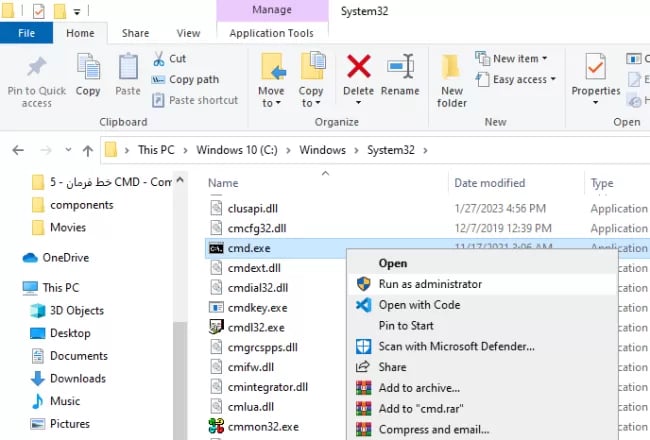Switch to the View ribbon tab
This screenshot has width=650, height=440.
188,33
